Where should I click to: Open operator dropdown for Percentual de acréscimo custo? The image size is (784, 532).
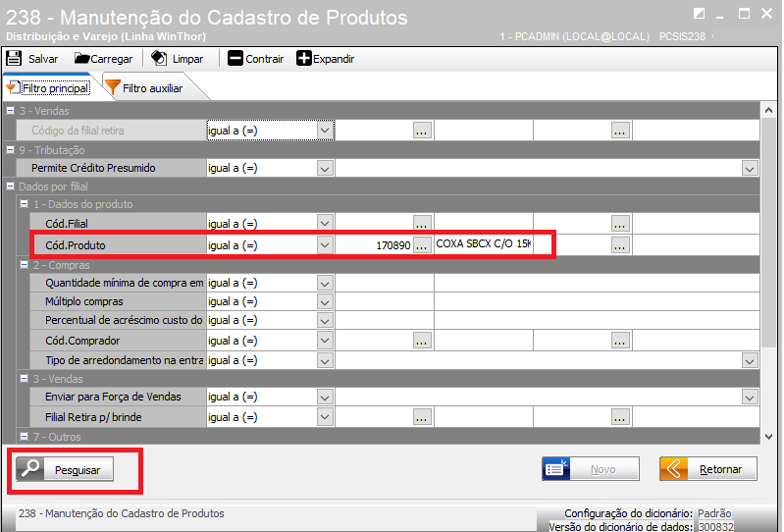point(325,321)
